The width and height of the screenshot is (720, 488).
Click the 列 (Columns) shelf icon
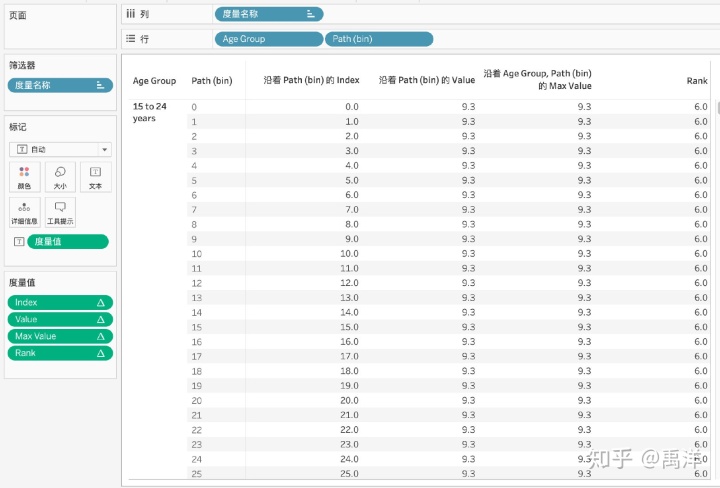(131, 13)
